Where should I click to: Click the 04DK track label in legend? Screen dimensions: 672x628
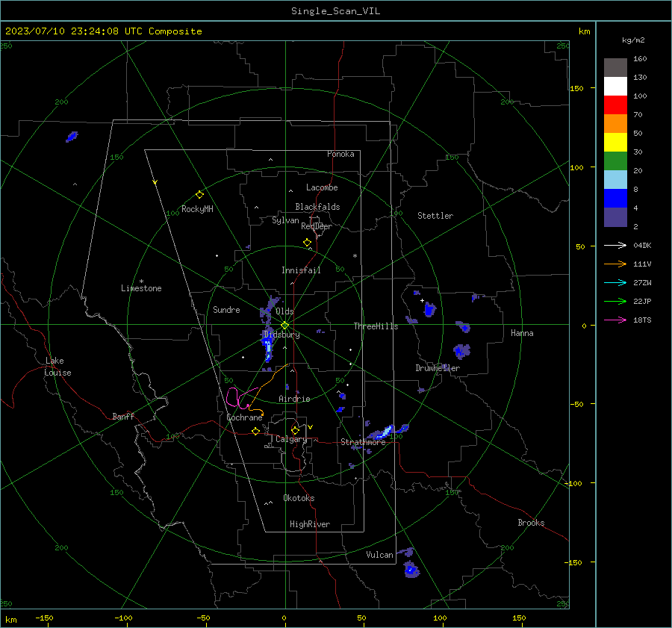tap(642, 246)
